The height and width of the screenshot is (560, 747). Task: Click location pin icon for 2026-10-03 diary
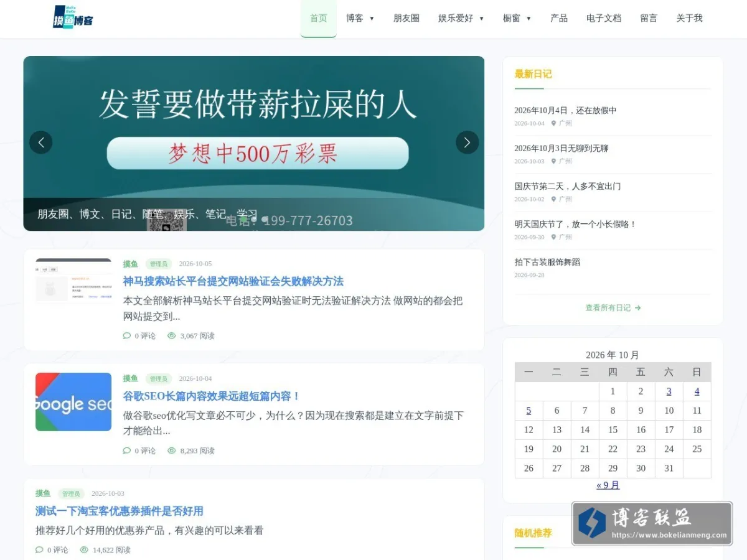[x=553, y=161]
